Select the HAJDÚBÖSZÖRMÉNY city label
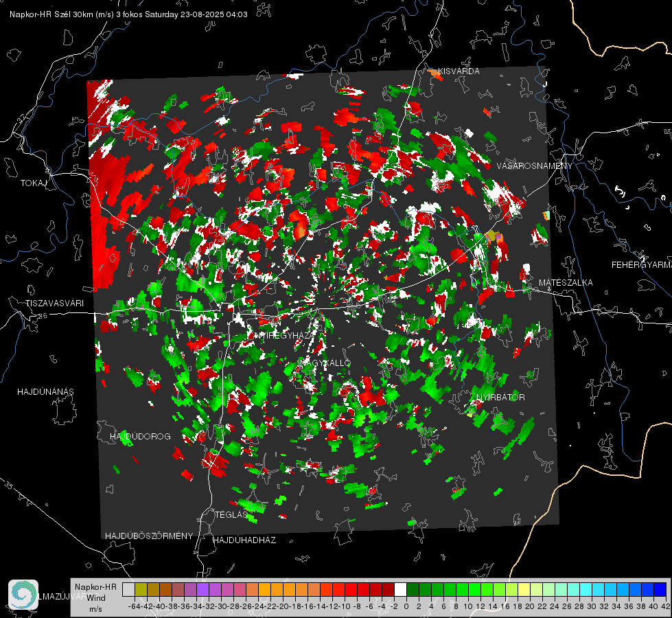This screenshot has height=618, width=672. tap(149, 536)
